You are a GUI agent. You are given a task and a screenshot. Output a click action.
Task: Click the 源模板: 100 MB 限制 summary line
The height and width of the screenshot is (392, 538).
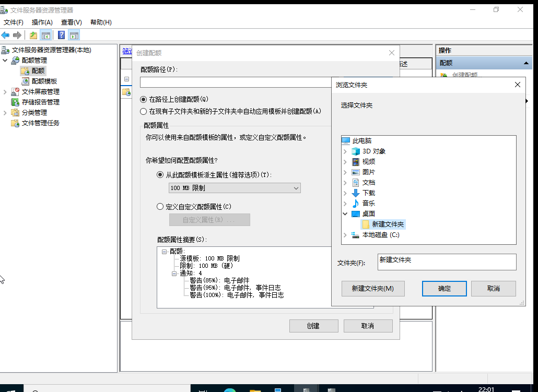(209, 258)
